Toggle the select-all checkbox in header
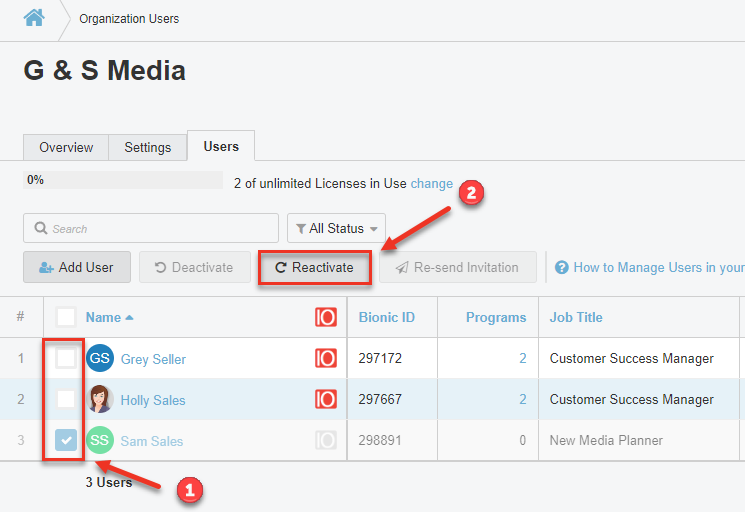This screenshot has width=745, height=512. point(66,318)
